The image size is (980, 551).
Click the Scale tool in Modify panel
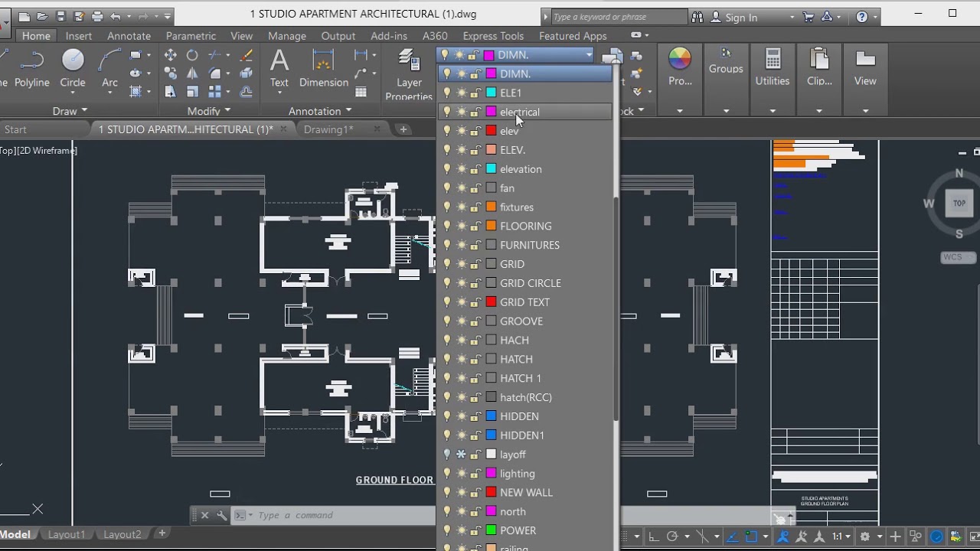pos(192,92)
